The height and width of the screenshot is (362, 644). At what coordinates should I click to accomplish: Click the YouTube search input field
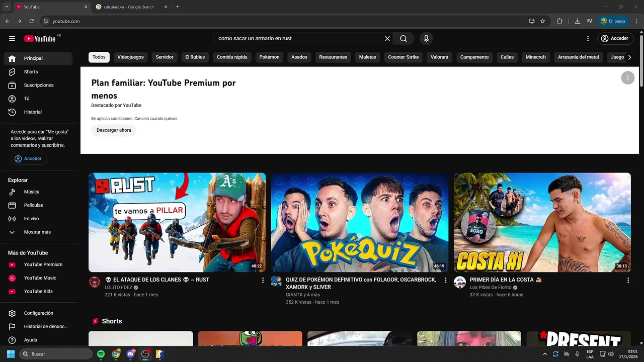tap(299, 39)
